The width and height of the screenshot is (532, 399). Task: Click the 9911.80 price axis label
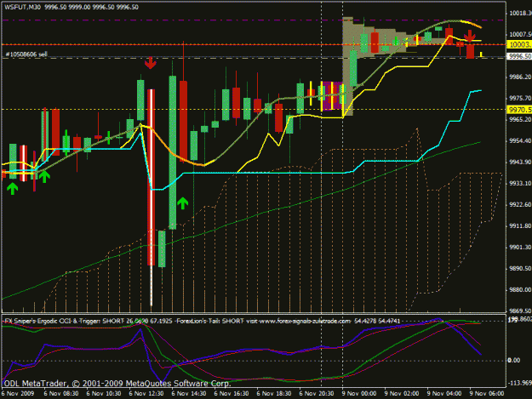point(520,225)
